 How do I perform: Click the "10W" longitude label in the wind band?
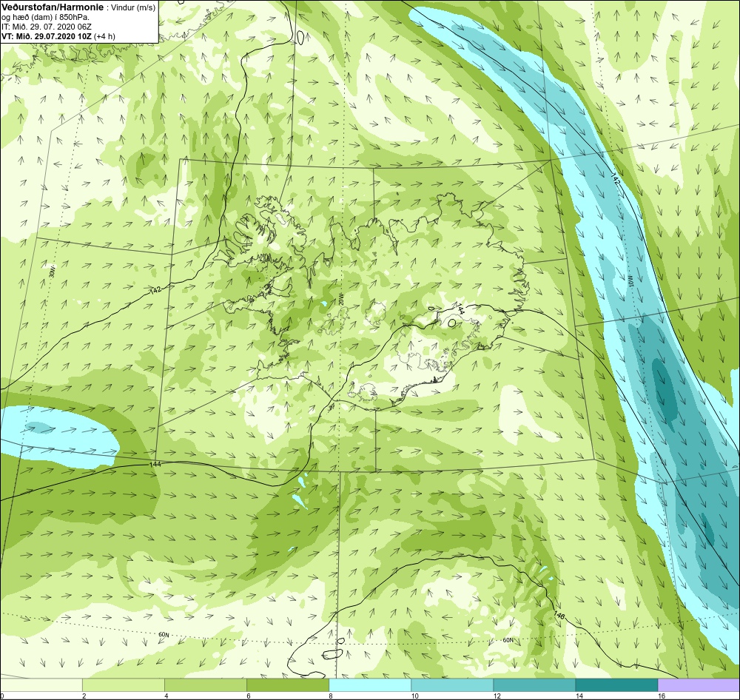coord(630,281)
